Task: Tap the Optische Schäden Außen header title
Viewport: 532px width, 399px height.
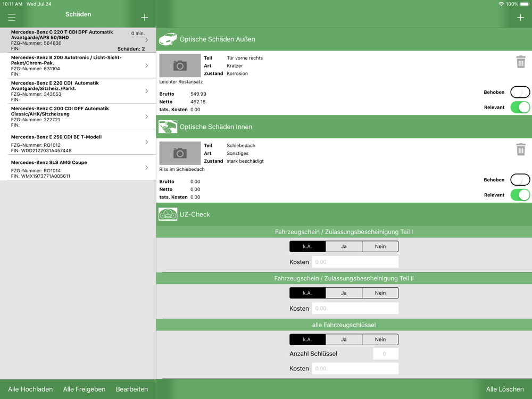Action: [x=217, y=39]
